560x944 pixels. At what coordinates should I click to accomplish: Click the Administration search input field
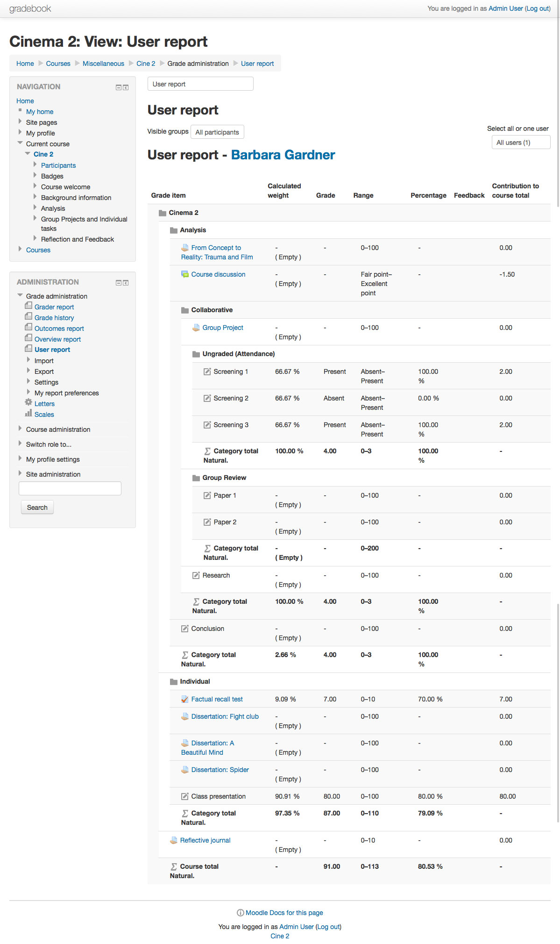click(70, 488)
